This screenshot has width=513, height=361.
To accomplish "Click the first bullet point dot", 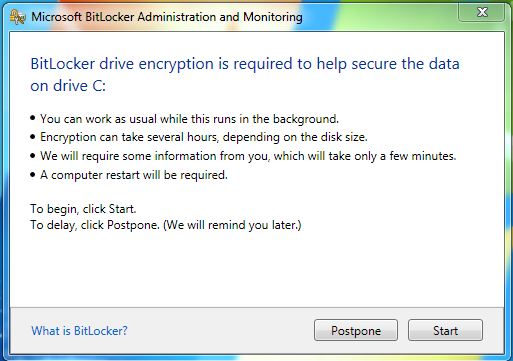I will point(32,118).
